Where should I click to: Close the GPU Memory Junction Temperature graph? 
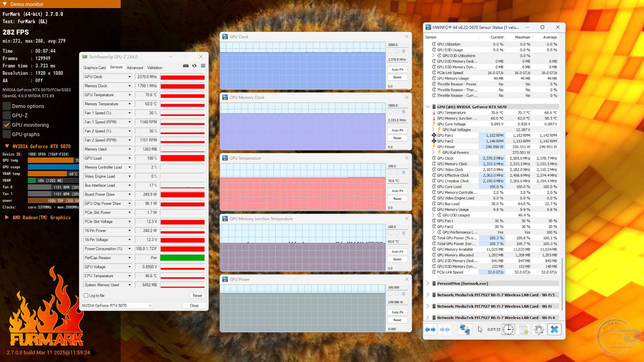tap(407, 219)
